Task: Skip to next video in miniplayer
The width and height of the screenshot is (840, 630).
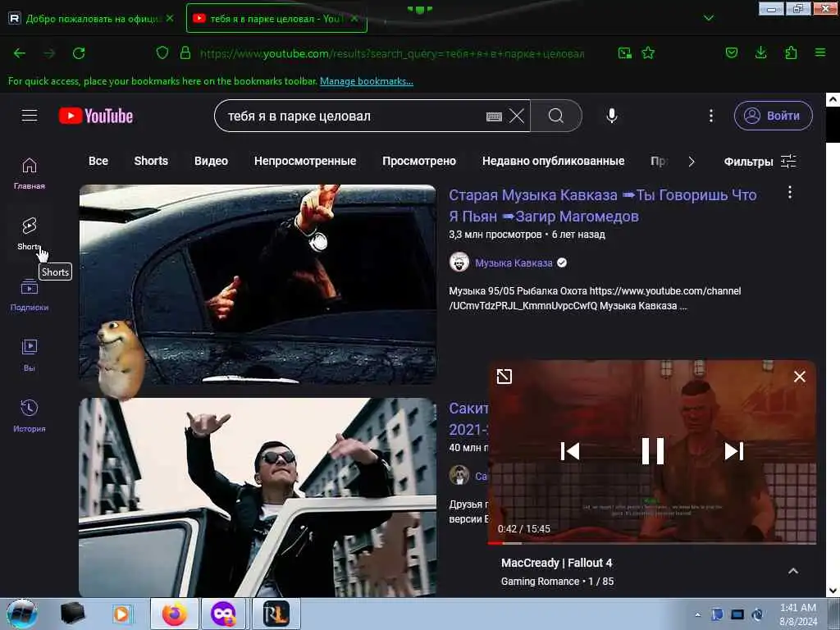Action: click(x=734, y=451)
